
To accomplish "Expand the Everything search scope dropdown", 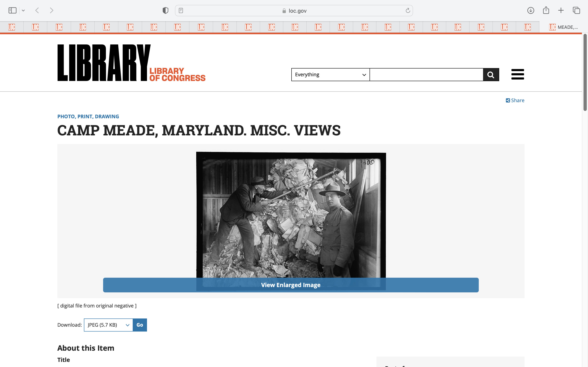I will (x=330, y=74).
